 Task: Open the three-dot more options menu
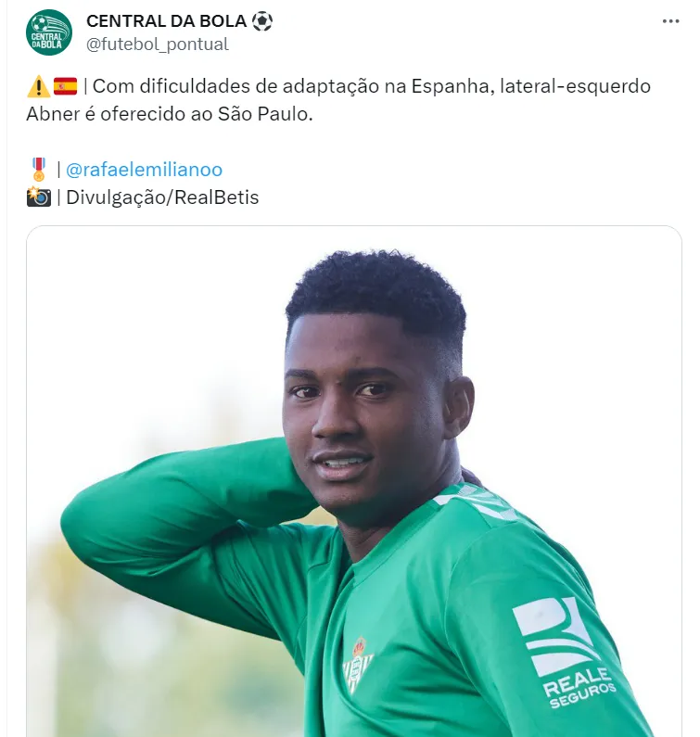[x=670, y=21]
